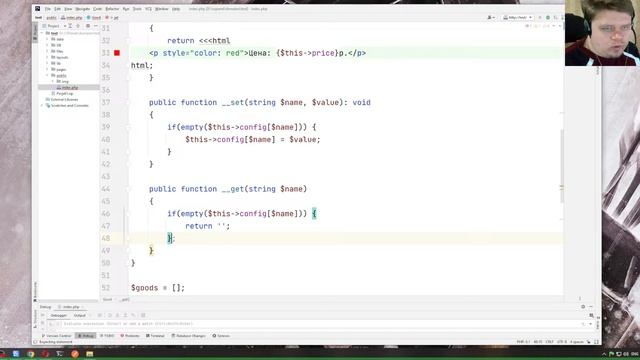Remove the red breakpoint on line 33

click(x=117, y=53)
